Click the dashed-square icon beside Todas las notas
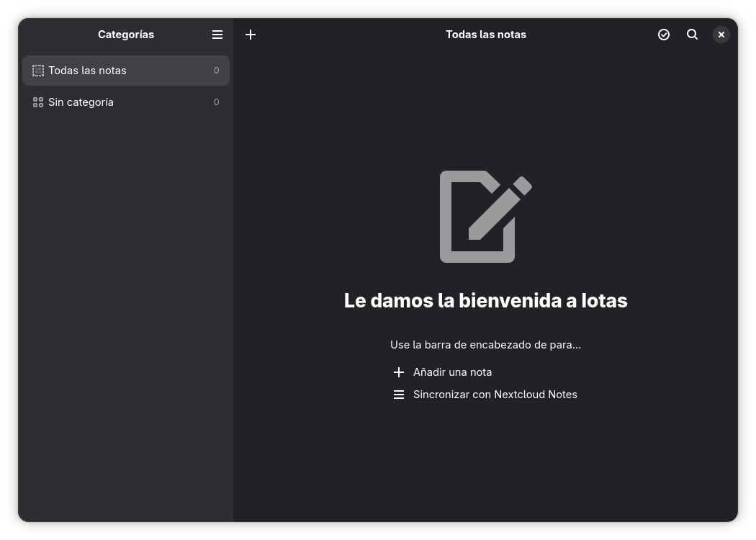The width and height of the screenshot is (756, 540). (x=38, y=71)
